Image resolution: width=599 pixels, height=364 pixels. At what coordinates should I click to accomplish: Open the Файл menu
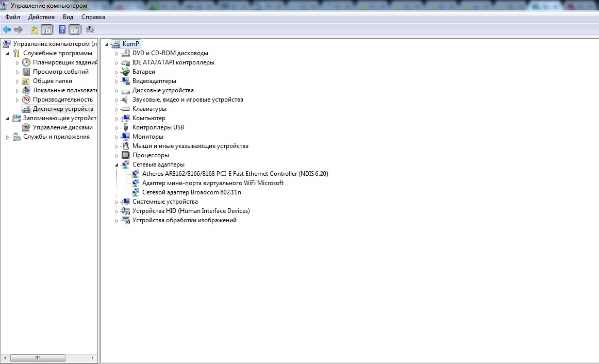click(x=12, y=17)
